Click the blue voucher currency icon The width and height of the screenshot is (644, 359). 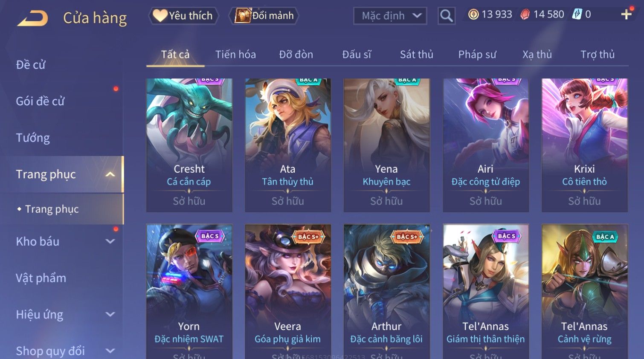[x=577, y=14]
